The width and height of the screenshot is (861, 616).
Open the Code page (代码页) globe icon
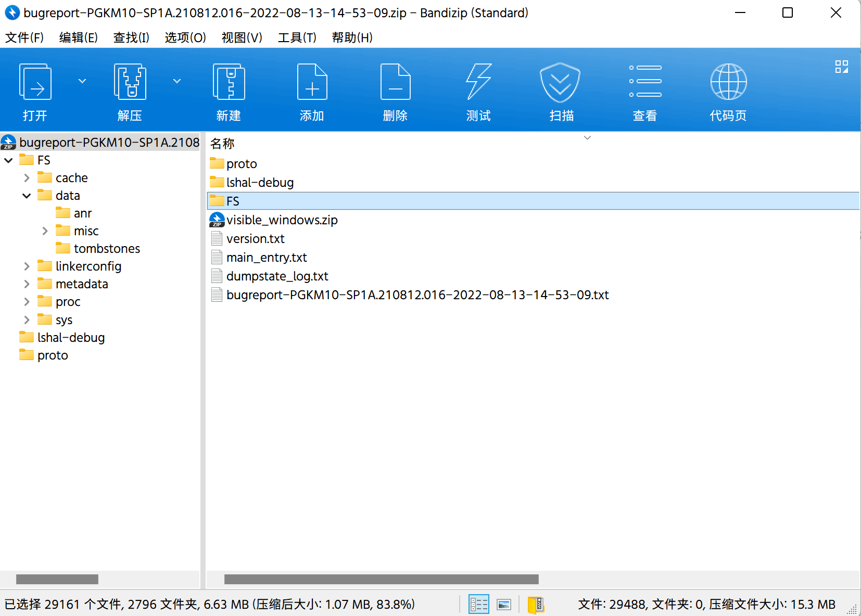point(728,82)
